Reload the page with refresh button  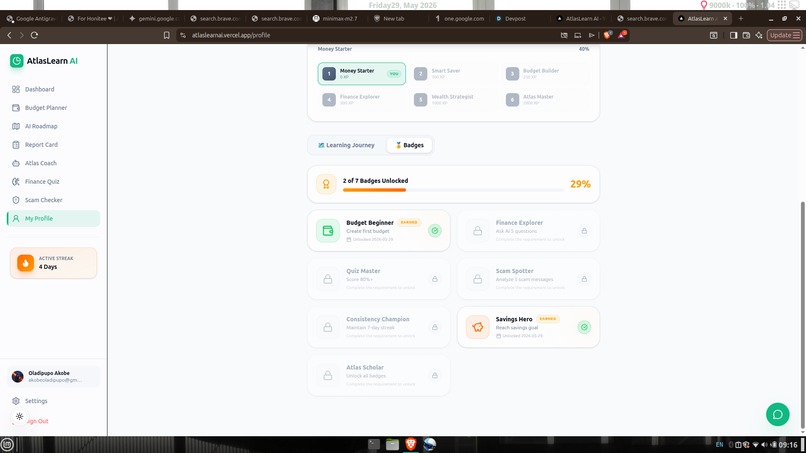[34, 35]
